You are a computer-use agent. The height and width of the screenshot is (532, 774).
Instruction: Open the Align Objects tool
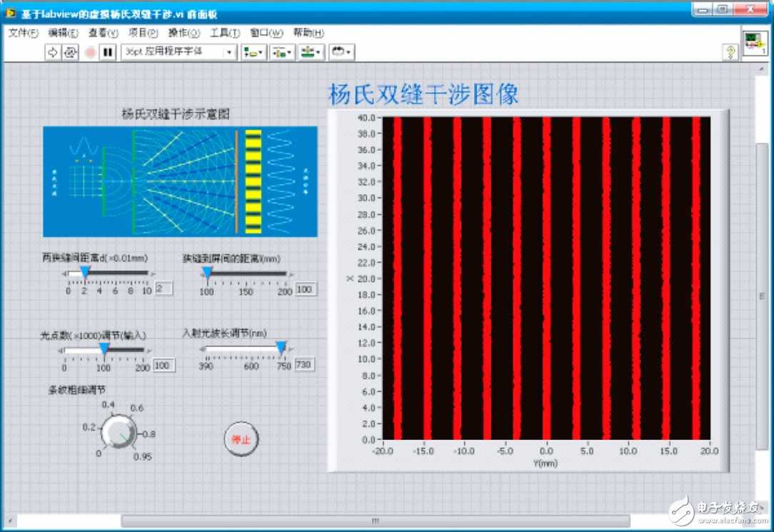click(253, 52)
